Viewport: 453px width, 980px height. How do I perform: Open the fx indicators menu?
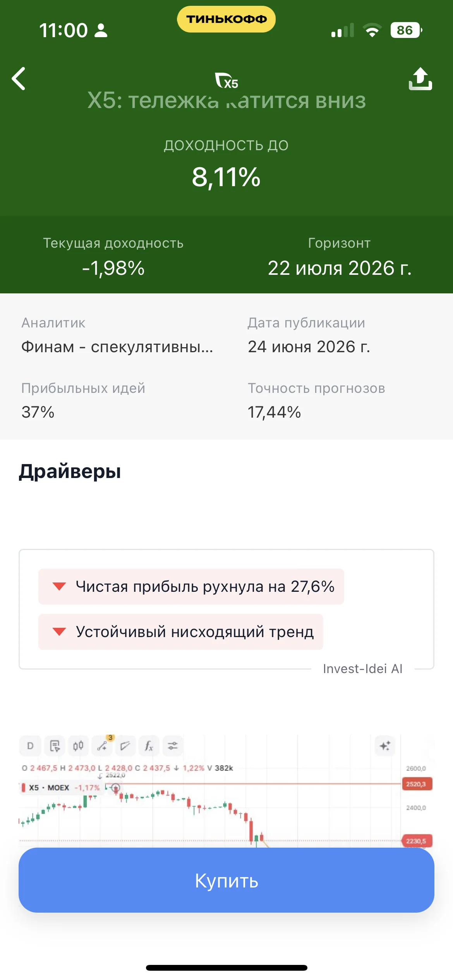coord(149,746)
